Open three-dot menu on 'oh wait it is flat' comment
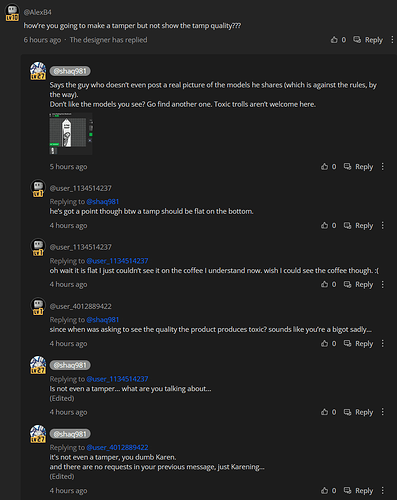The image size is (397, 500). coord(383,285)
